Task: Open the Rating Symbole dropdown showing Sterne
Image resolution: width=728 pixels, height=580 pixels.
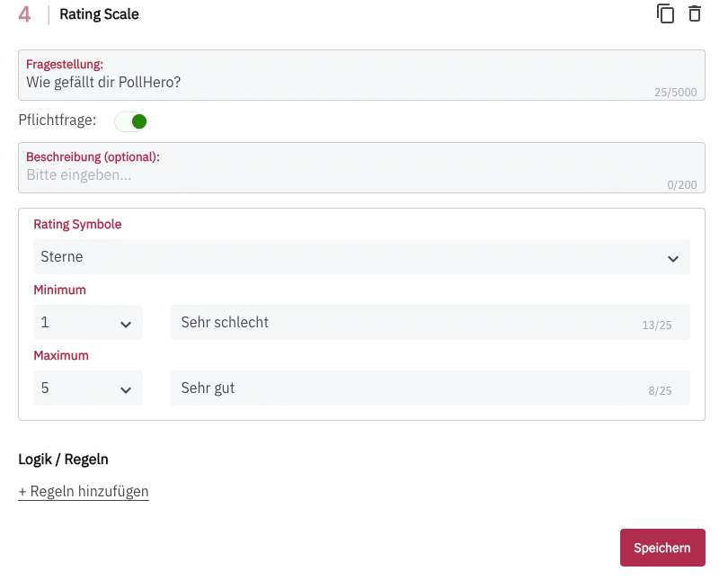Action: (x=361, y=256)
